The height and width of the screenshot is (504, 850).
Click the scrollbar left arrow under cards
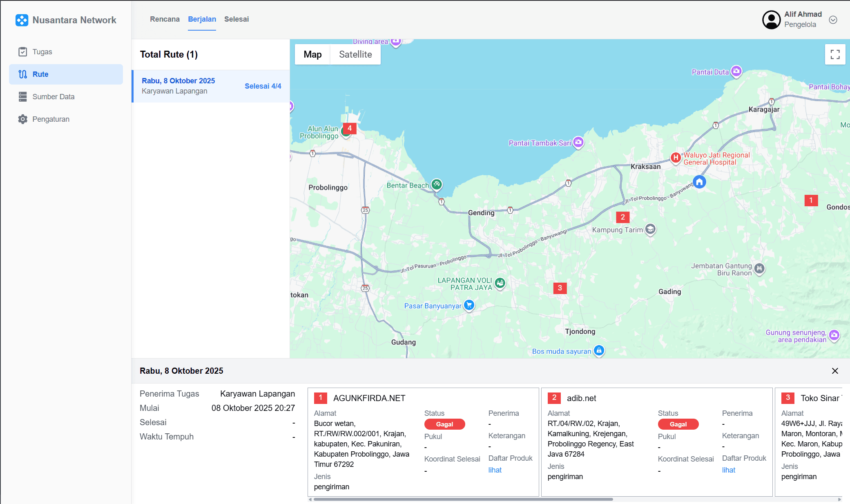tap(310, 499)
